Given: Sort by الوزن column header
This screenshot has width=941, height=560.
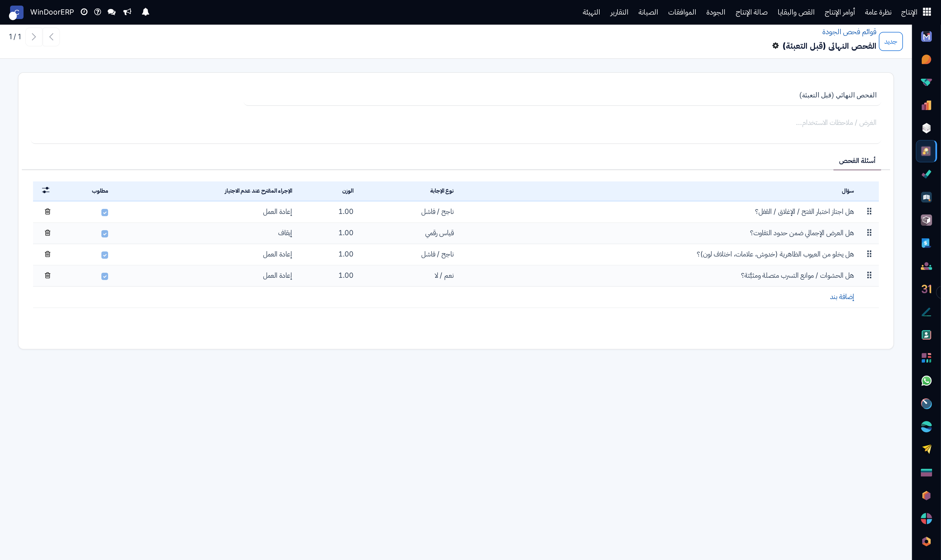Looking at the screenshot, I should 348,191.
